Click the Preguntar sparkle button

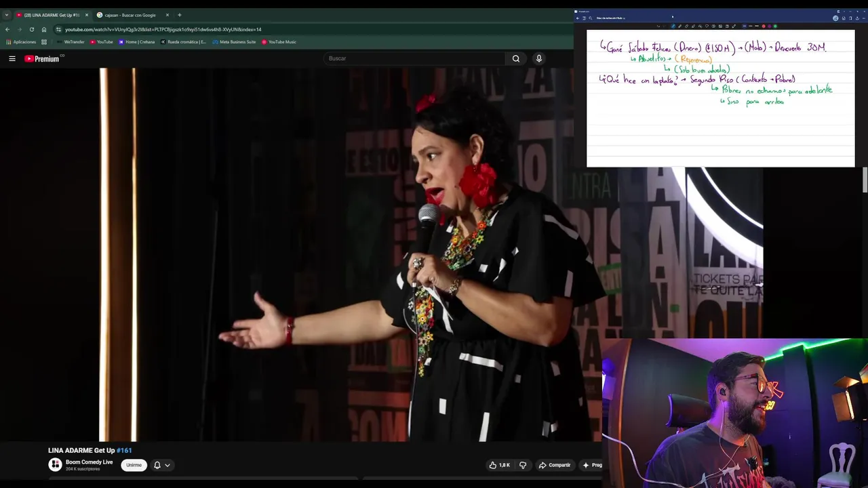click(591, 465)
